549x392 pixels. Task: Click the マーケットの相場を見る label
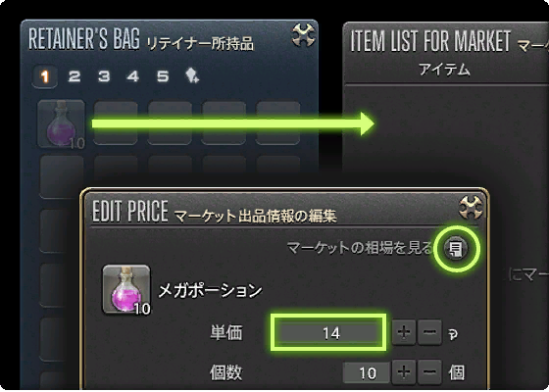(360, 248)
